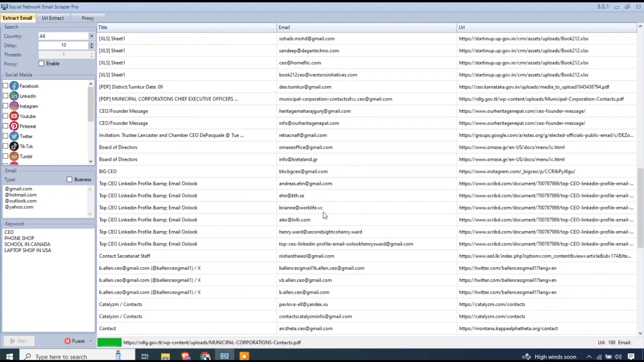This screenshot has height=362, width=644.
Task: Click the Start button
Action: (19, 341)
